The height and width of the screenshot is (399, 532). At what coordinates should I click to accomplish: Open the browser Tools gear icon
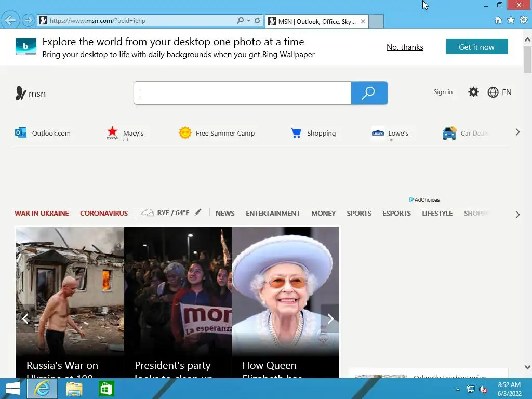(524, 20)
